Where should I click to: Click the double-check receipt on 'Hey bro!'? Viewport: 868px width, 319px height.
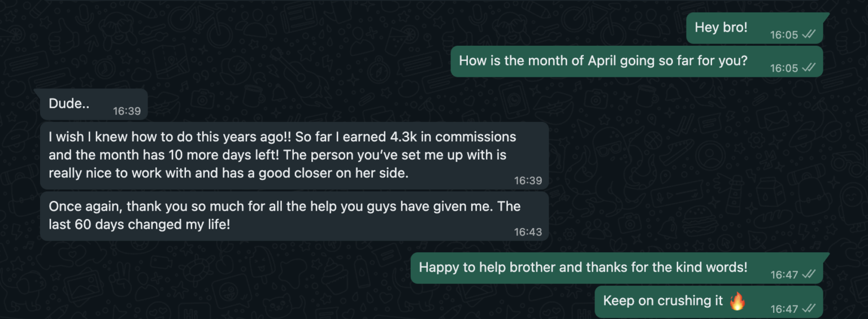(809, 34)
